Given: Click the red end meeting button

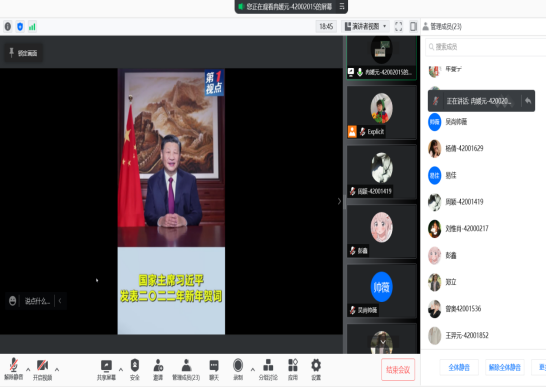Looking at the screenshot, I should (x=398, y=370).
